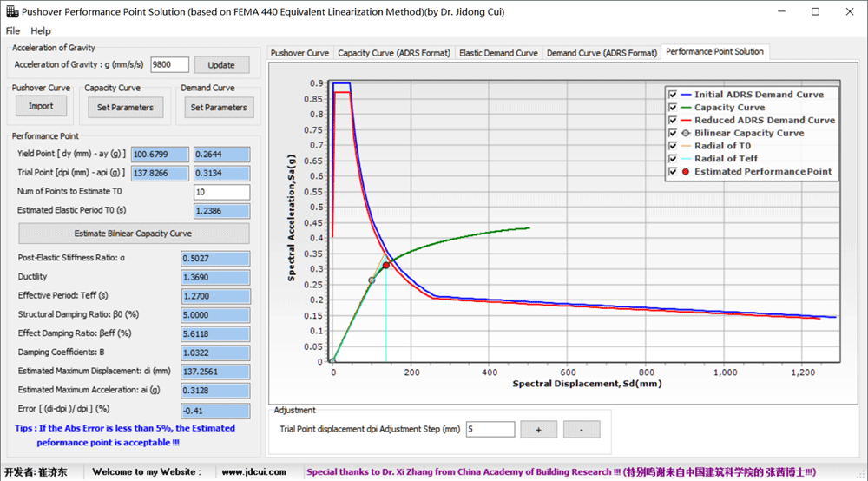Click the Import pushover curve button
Viewport: 868px width, 481px height.
[41, 106]
